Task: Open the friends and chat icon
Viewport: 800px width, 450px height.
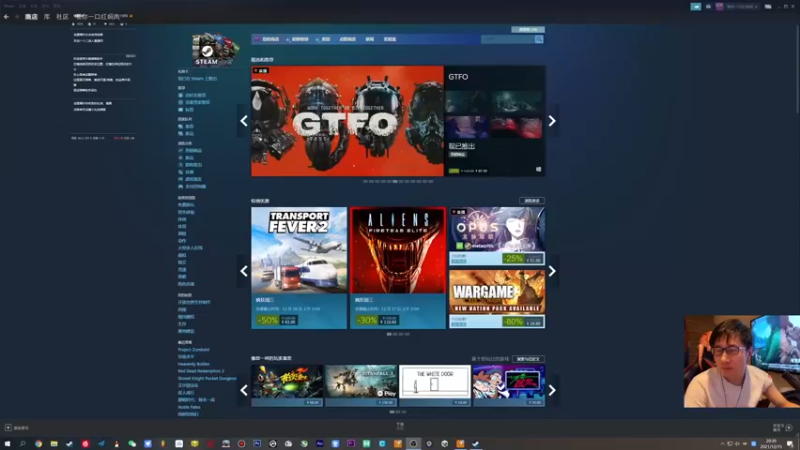Action: coord(789,428)
